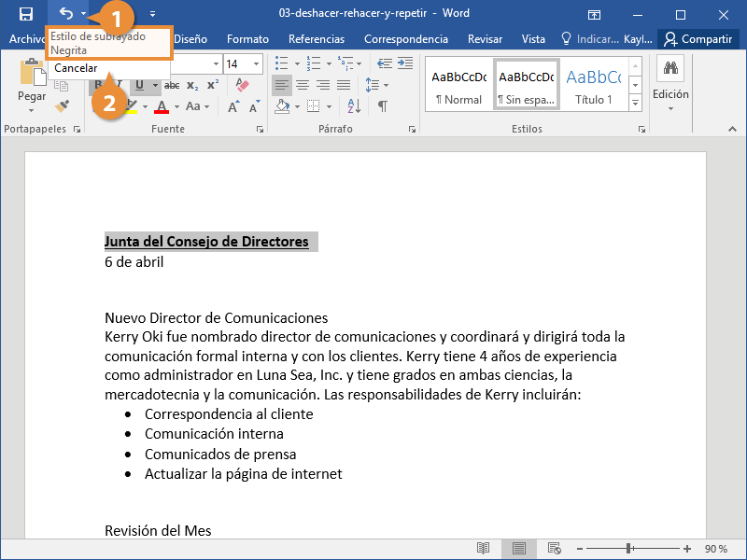Toggle Align Left paragraph button
747x560 pixels.
coord(282,85)
